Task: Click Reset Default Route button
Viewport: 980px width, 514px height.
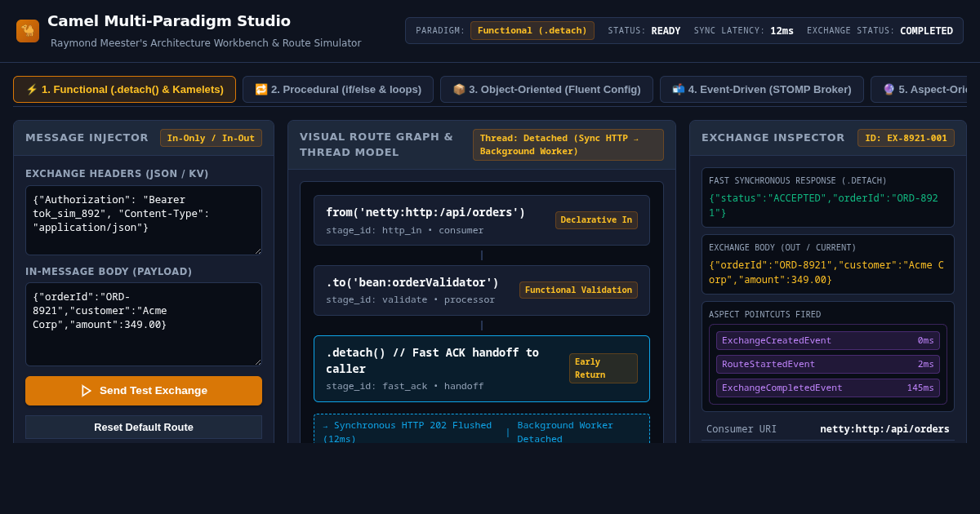Action: (144, 428)
